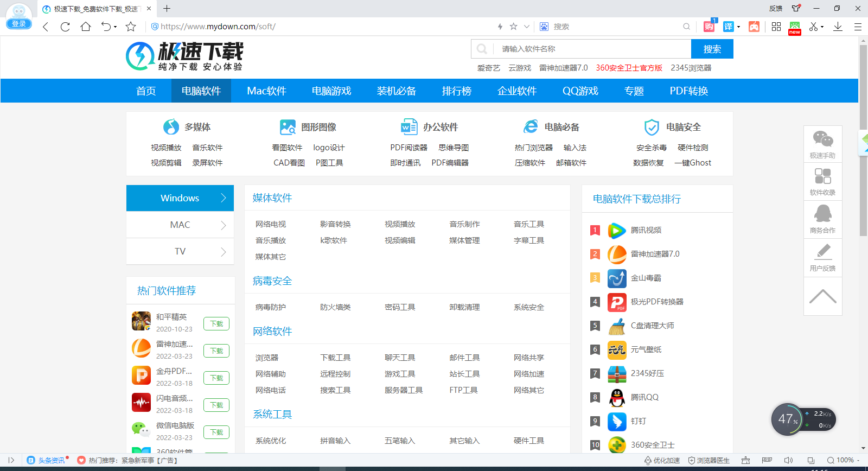Screen dimensions: 868x471
Task: Open the game controller extension icon
Action: [754, 27]
